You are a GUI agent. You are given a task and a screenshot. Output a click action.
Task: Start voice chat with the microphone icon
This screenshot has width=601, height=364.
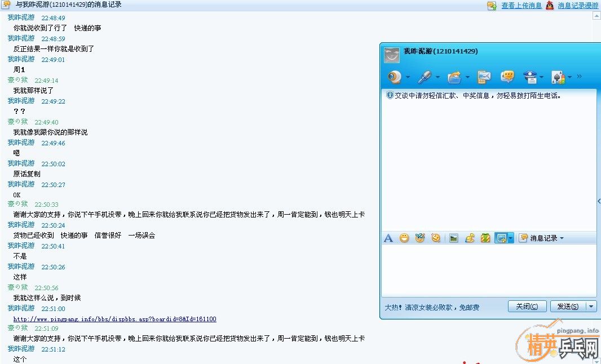tap(425, 77)
